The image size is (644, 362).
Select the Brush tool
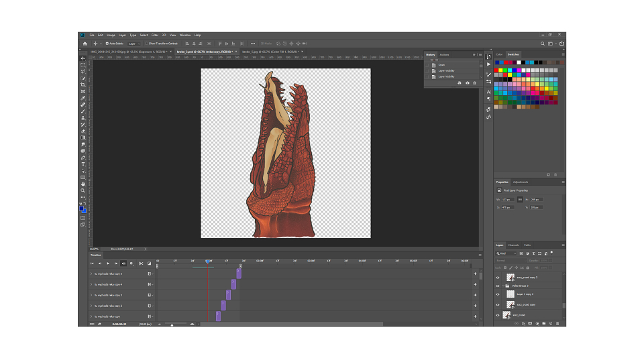tap(83, 111)
